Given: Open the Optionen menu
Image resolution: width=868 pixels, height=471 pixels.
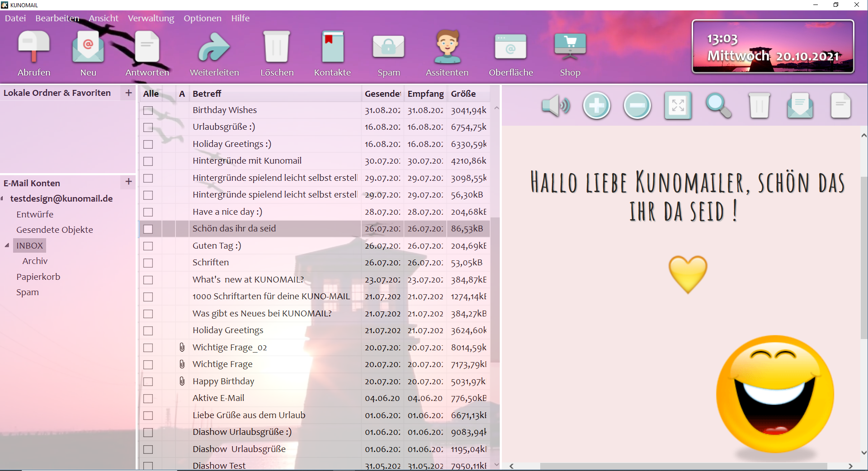Looking at the screenshot, I should (203, 18).
